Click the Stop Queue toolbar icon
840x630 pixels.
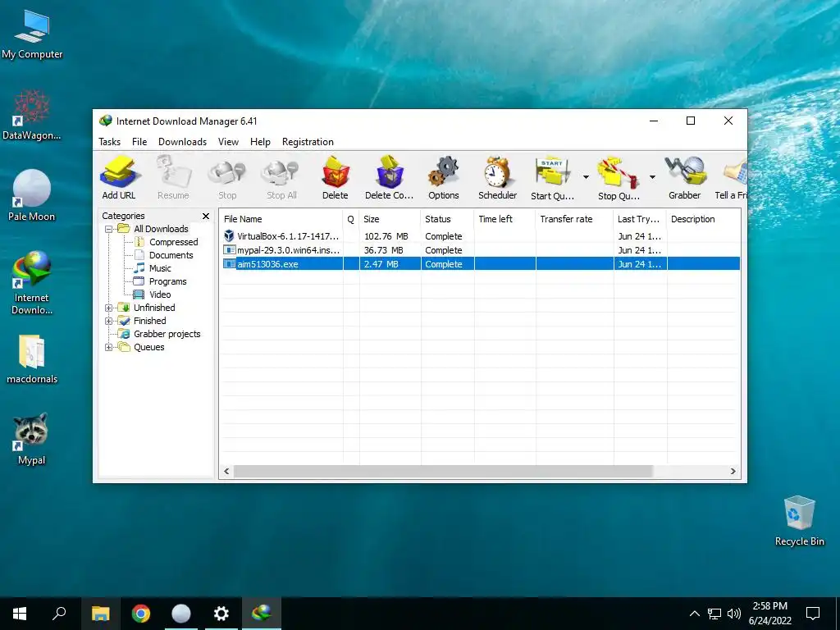point(619,178)
